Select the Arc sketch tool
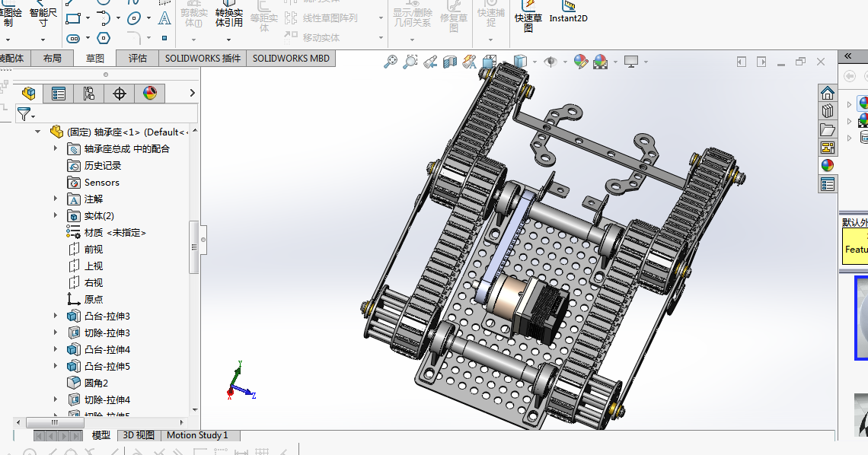This screenshot has height=455, width=868. (x=104, y=18)
